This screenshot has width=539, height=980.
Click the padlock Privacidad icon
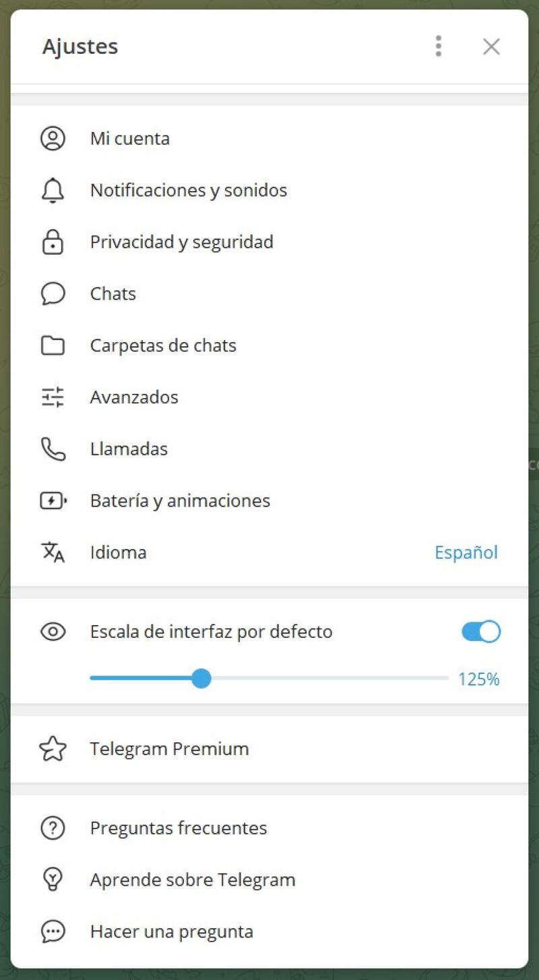53,242
